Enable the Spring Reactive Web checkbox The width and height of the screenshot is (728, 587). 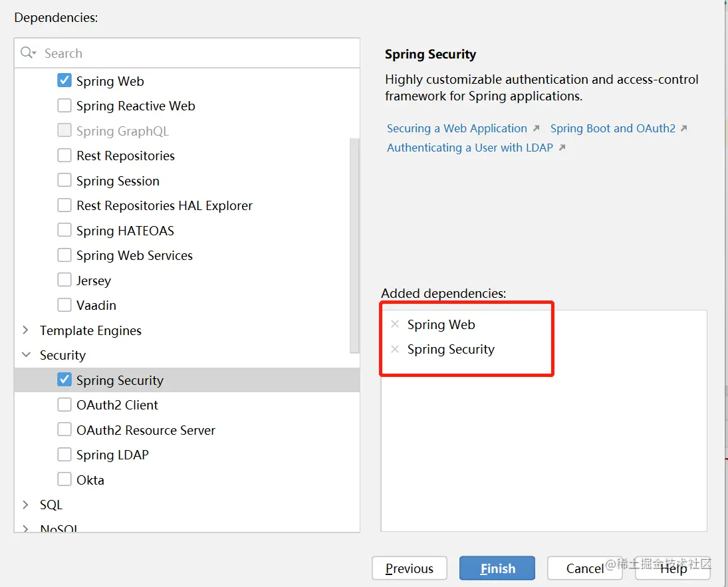pos(64,106)
